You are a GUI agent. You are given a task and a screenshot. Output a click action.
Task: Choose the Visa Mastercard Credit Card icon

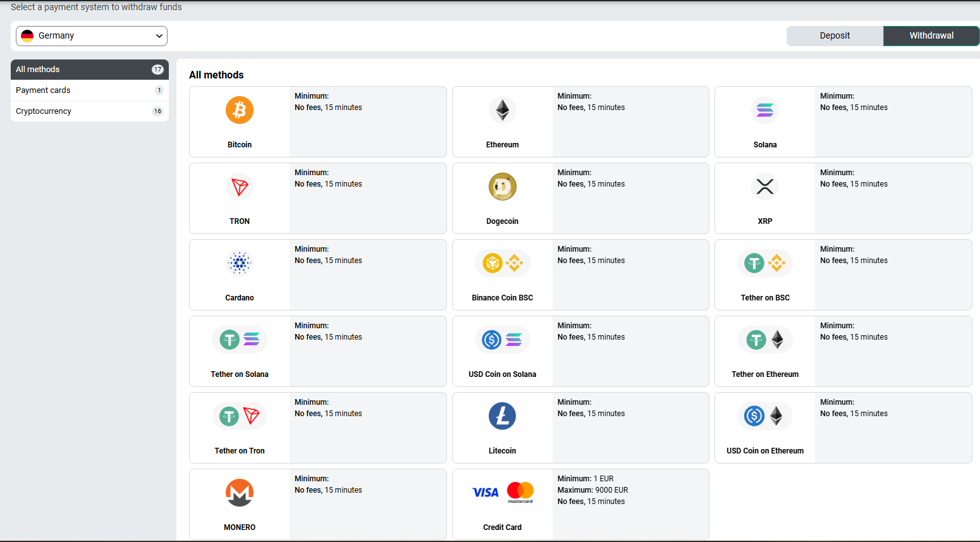(x=502, y=492)
